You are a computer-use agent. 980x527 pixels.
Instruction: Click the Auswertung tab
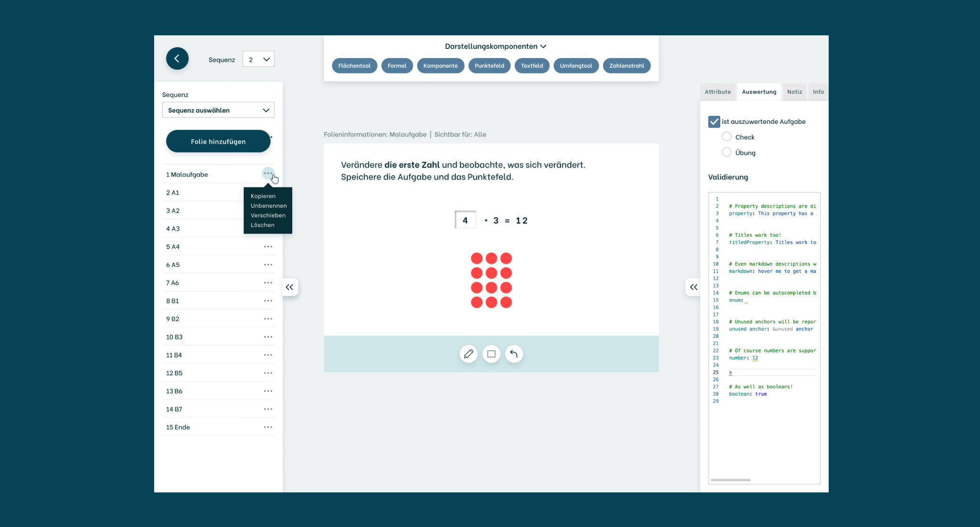tap(758, 91)
